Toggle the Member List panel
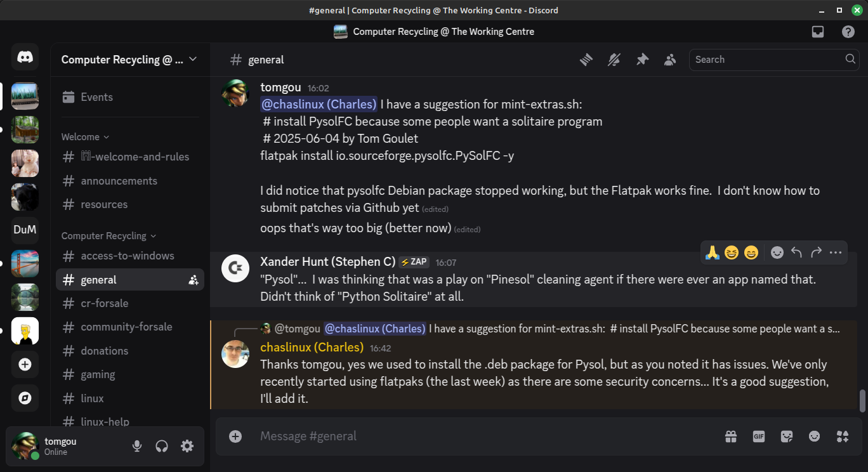This screenshot has height=472, width=868. (x=670, y=60)
